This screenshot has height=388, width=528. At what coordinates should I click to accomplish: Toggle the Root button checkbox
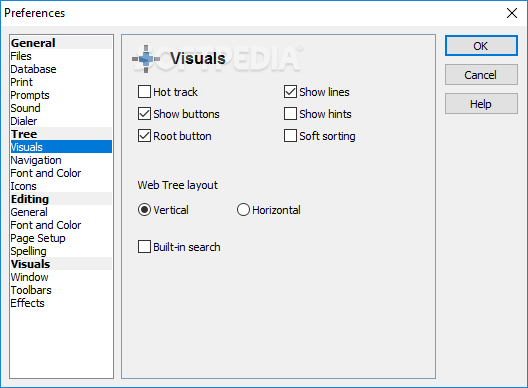(144, 136)
